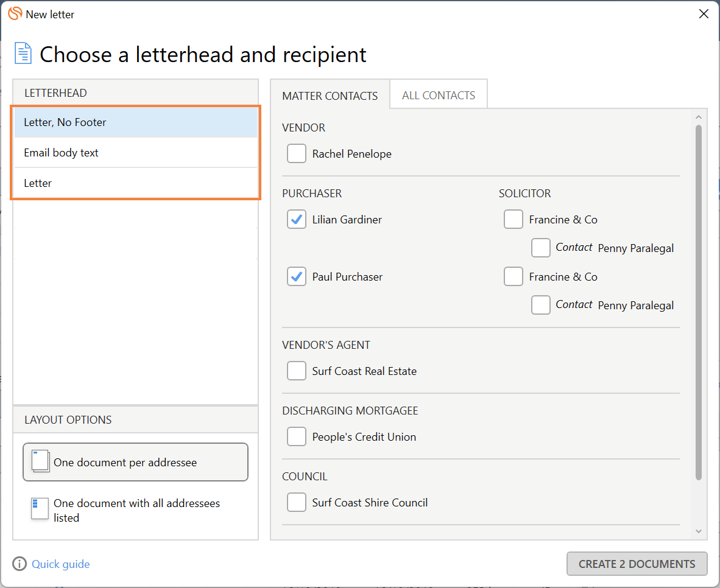Uncheck the Lilian Gardiner checkbox
This screenshot has height=588, width=720.
[x=297, y=220]
